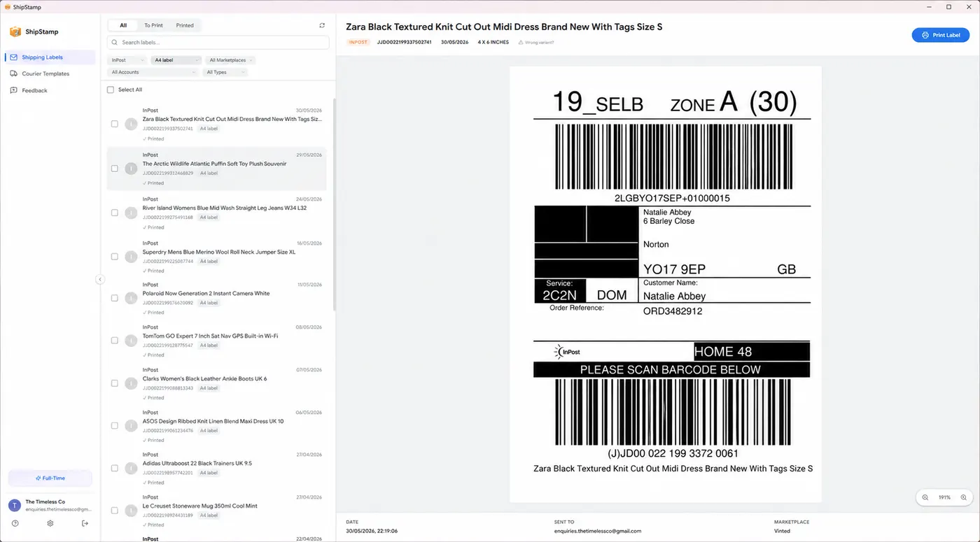The image size is (980, 542).
Task: Open Courier Templates via its truck icon
Action: pyautogui.click(x=14, y=73)
